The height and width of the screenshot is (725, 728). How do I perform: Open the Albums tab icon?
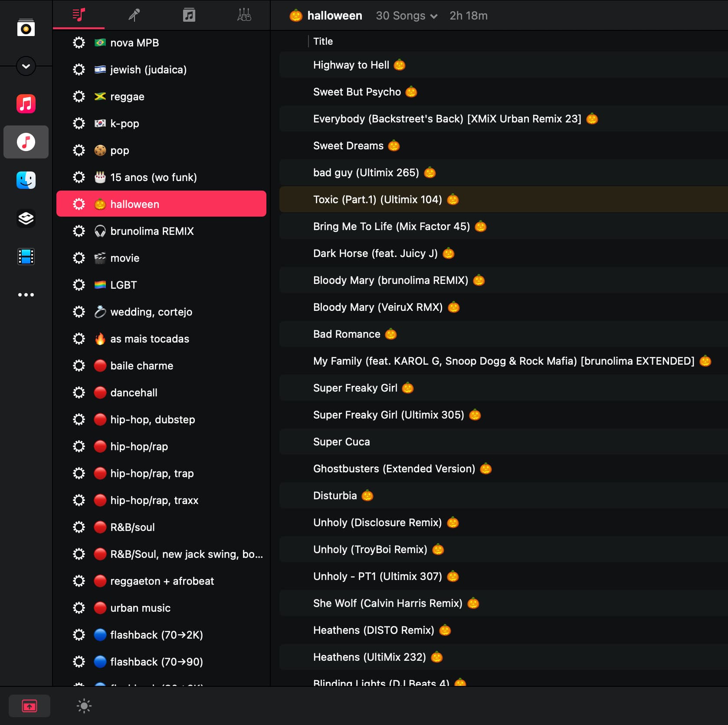[189, 15]
